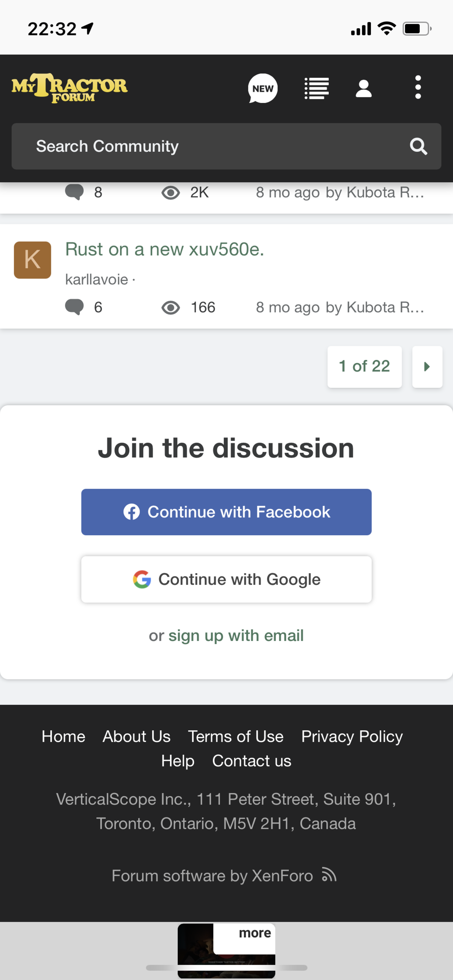
Task: Click 'sign up with email' link
Action: click(236, 635)
